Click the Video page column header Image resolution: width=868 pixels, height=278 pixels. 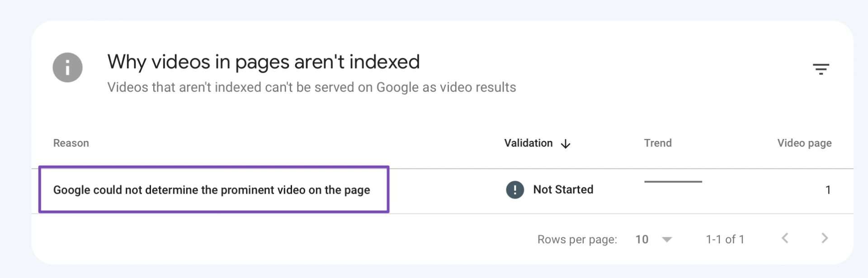pos(804,143)
